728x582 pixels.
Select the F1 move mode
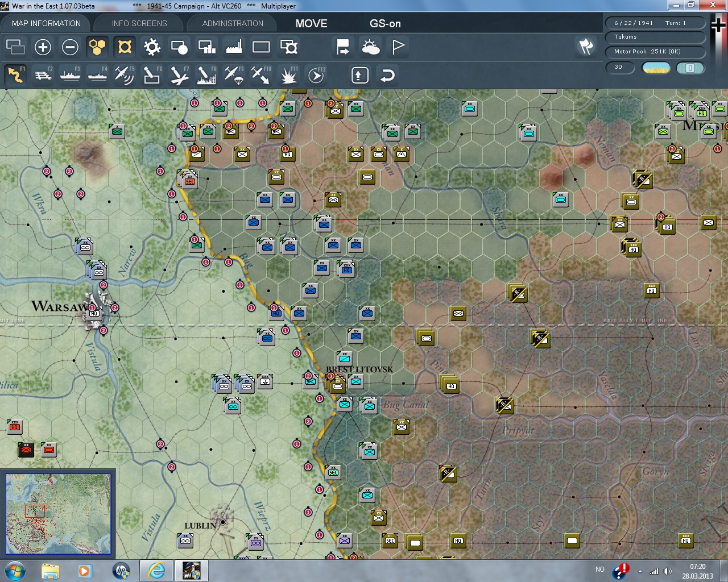pos(16,75)
